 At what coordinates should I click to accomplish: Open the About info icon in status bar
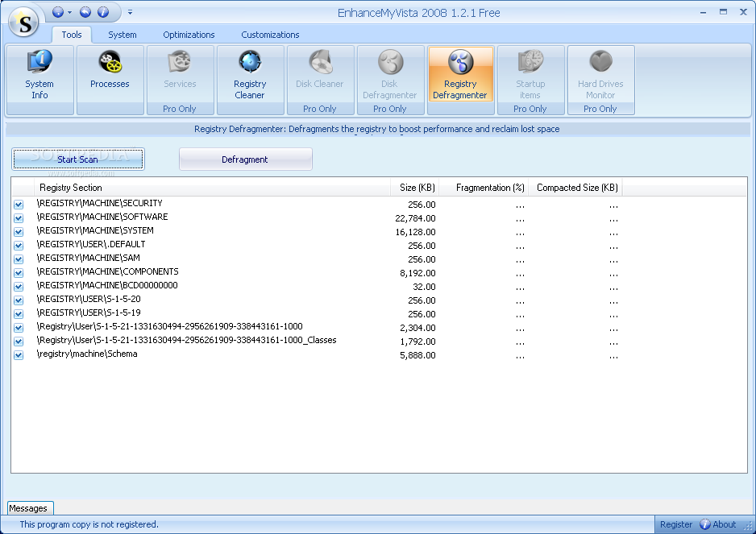click(x=704, y=524)
